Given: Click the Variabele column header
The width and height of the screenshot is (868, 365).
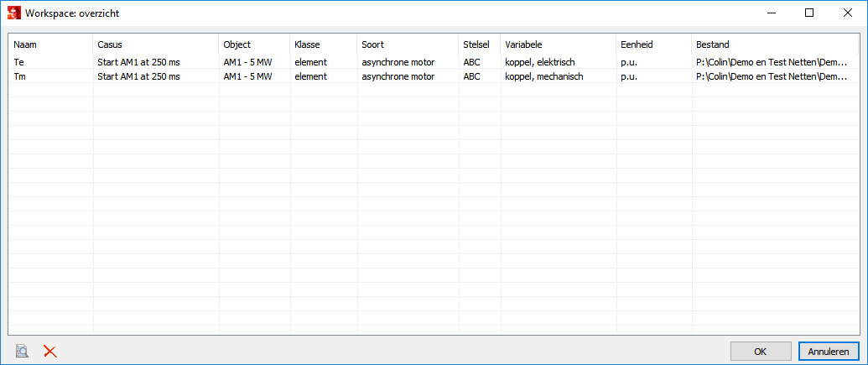Looking at the screenshot, I should pos(558,44).
